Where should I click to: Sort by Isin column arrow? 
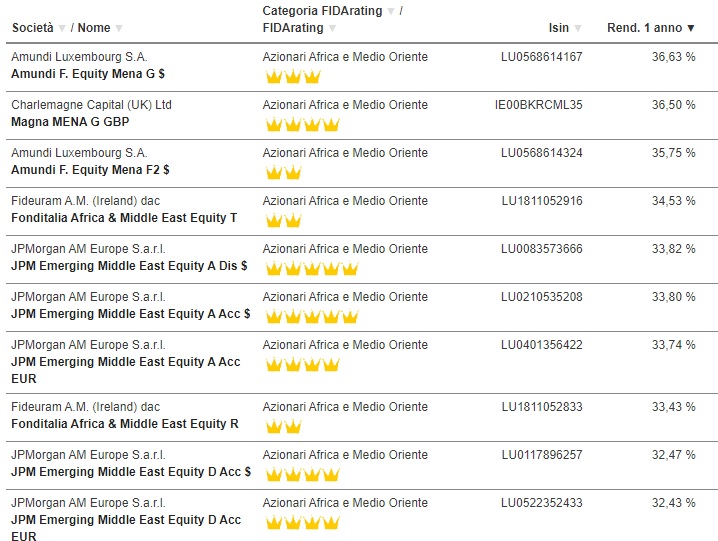pyautogui.click(x=577, y=28)
